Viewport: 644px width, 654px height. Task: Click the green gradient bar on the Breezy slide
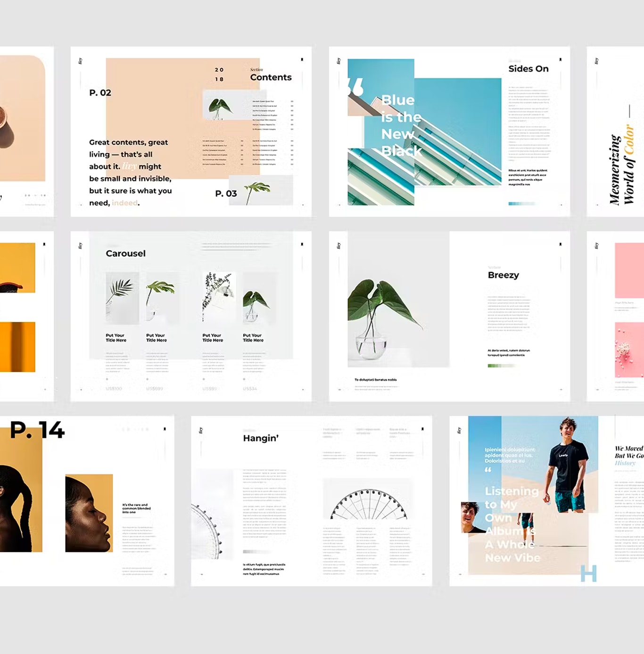500,366
